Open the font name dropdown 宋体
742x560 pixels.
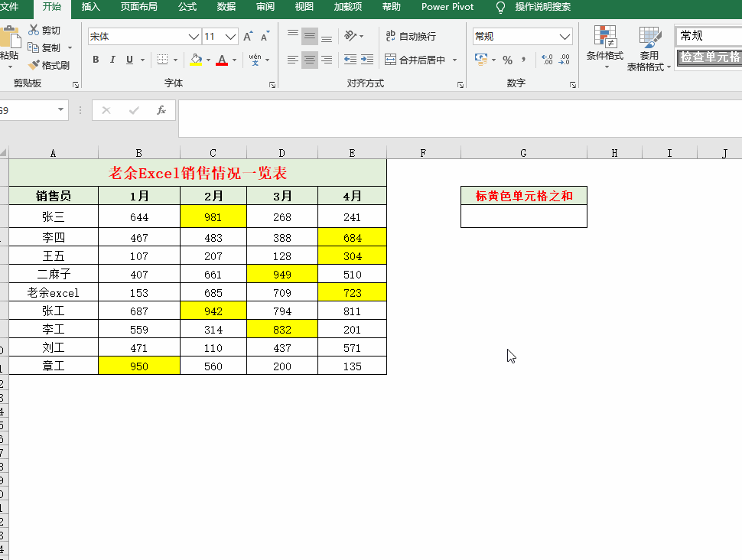(x=194, y=37)
